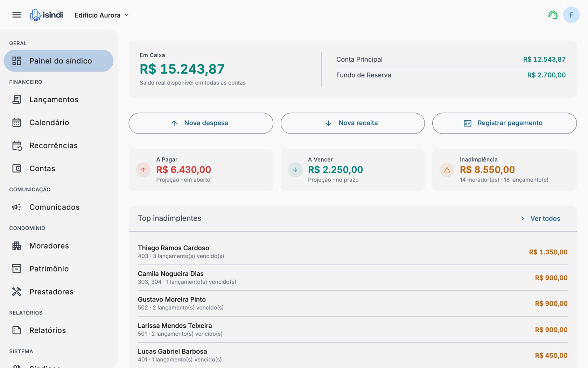Click the up arrow icon in the A Pagar card
The width and height of the screenshot is (588, 368).
point(143,170)
